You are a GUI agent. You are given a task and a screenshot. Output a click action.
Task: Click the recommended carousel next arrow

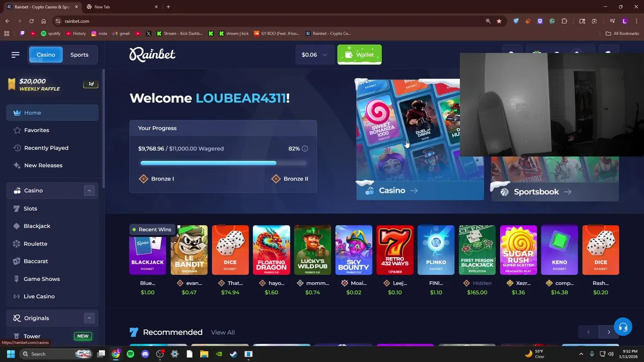[609, 332]
